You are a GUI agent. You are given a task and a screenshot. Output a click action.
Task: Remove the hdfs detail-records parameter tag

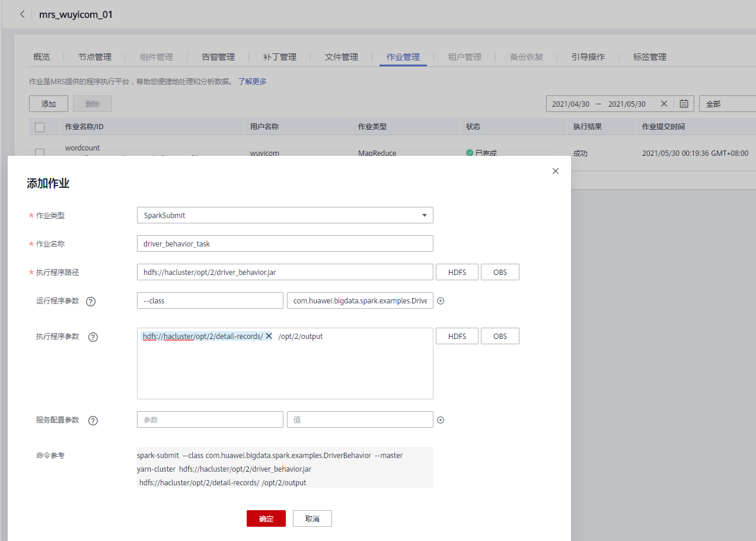[x=269, y=336]
